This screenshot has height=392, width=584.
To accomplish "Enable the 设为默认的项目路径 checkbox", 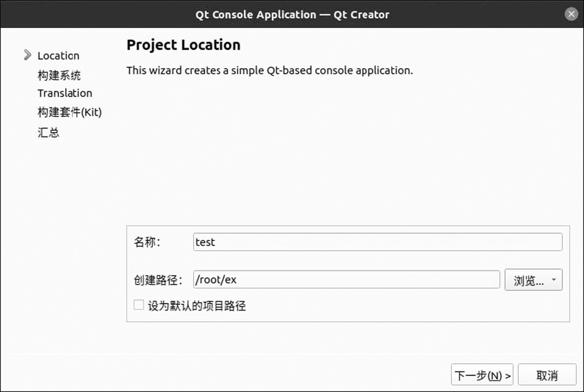I will (138, 305).
